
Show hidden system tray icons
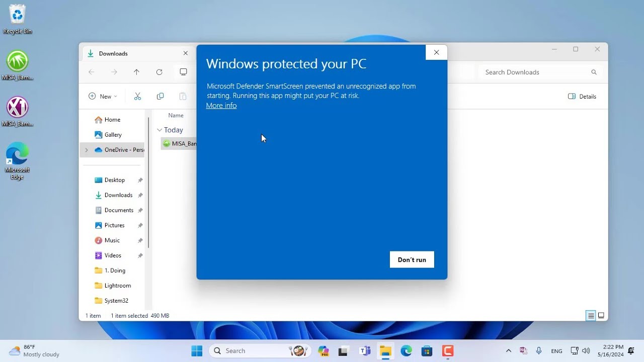[x=508, y=351]
